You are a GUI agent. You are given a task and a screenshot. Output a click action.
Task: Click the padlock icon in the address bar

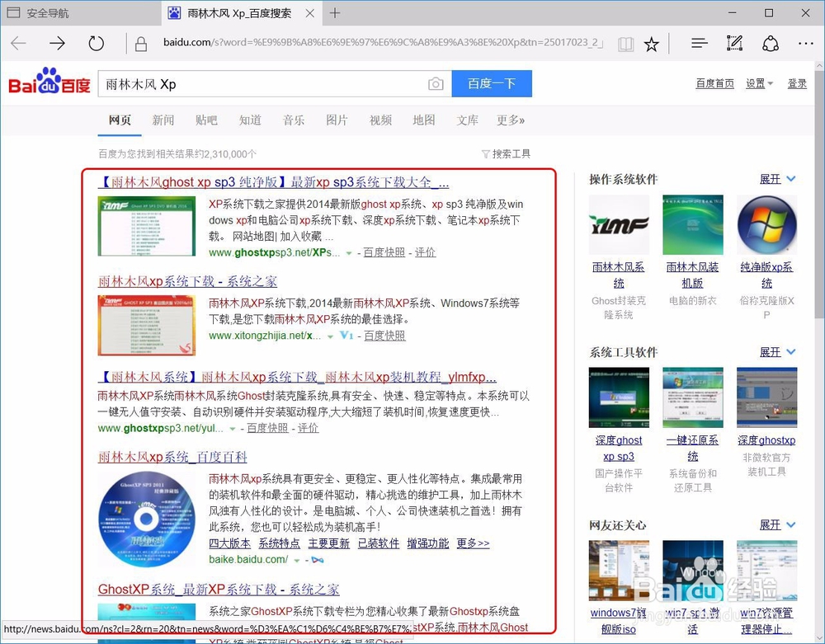point(141,44)
